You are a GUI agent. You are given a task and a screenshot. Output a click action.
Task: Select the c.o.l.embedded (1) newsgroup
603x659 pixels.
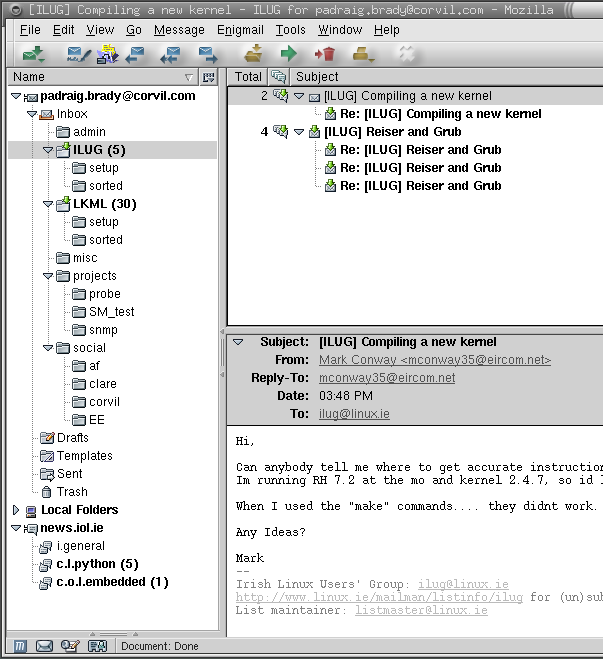[112, 583]
